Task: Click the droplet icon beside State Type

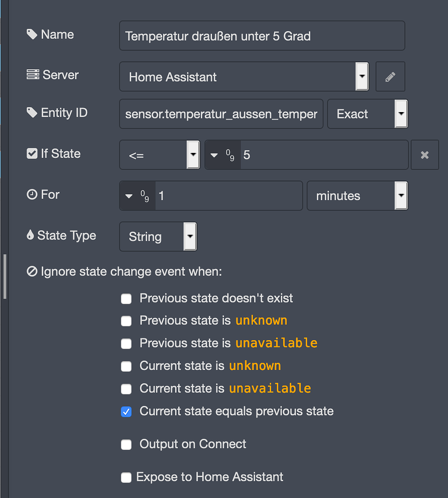Action: pyautogui.click(x=30, y=235)
